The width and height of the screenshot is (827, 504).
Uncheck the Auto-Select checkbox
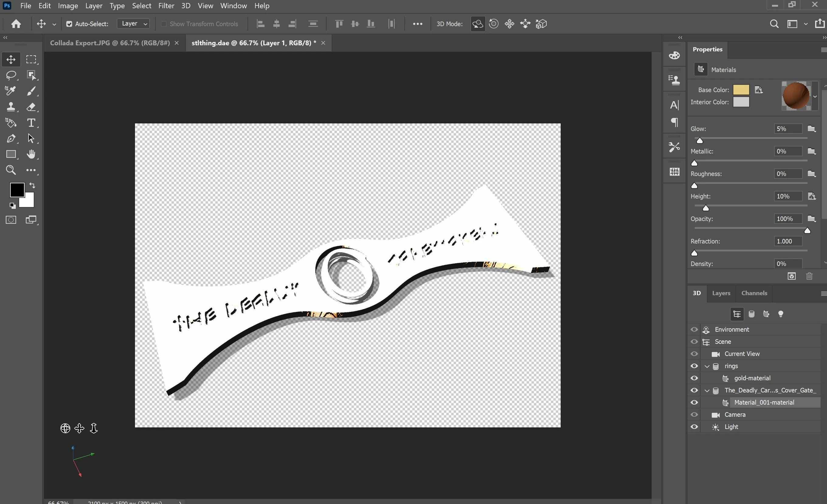[x=69, y=24]
